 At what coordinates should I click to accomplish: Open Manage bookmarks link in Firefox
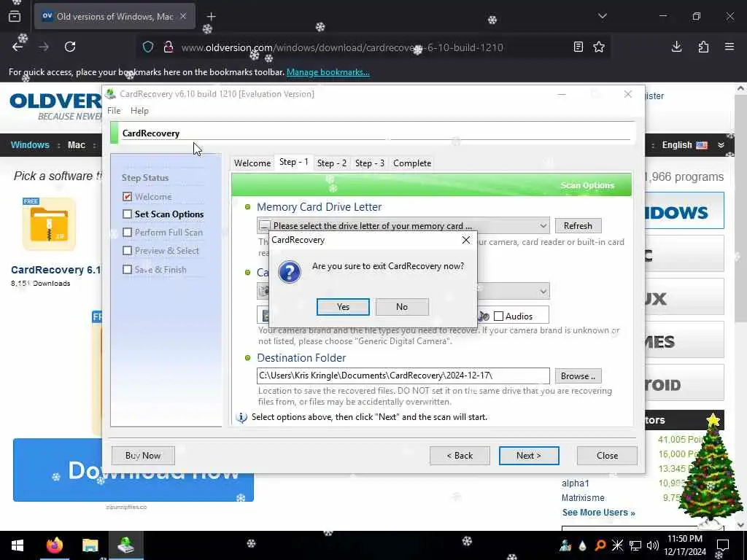328,72
